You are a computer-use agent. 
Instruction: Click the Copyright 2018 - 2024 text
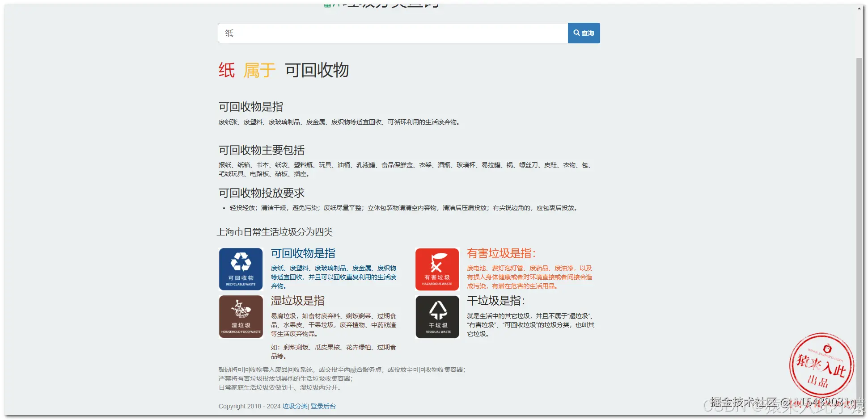tap(250, 406)
